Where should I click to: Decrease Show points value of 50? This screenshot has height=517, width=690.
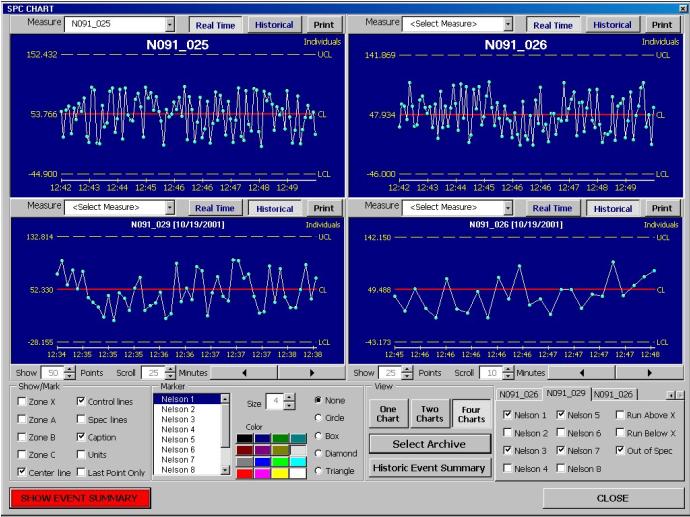click(x=70, y=376)
